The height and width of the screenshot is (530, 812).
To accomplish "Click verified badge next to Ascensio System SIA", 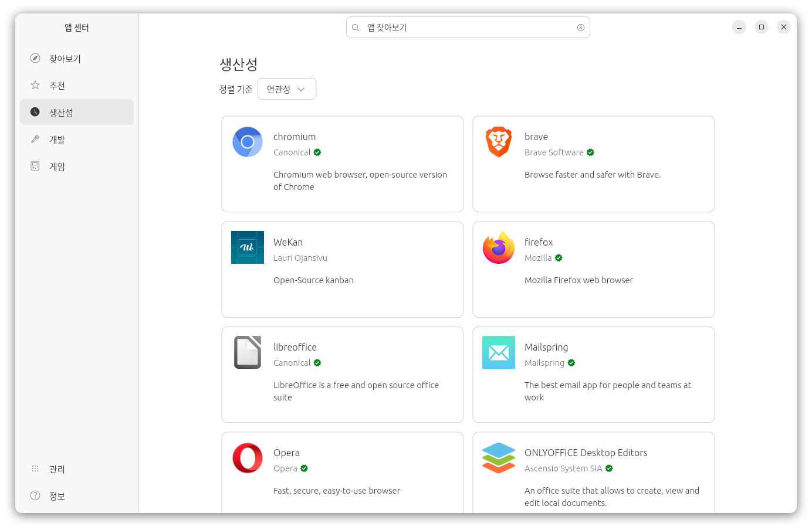I will [x=609, y=468].
